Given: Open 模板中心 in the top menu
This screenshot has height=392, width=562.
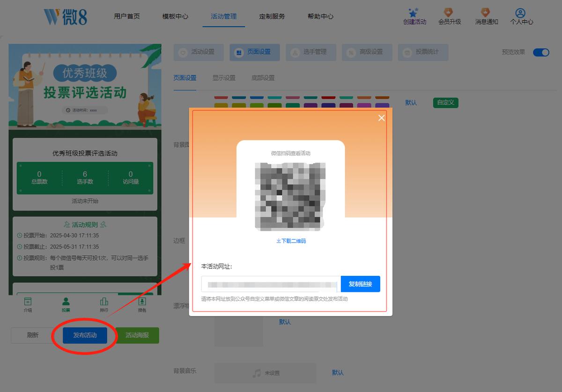Looking at the screenshot, I should 175,16.
